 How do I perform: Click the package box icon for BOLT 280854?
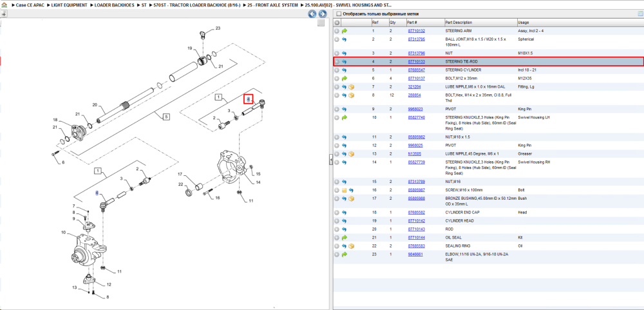click(x=351, y=95)
